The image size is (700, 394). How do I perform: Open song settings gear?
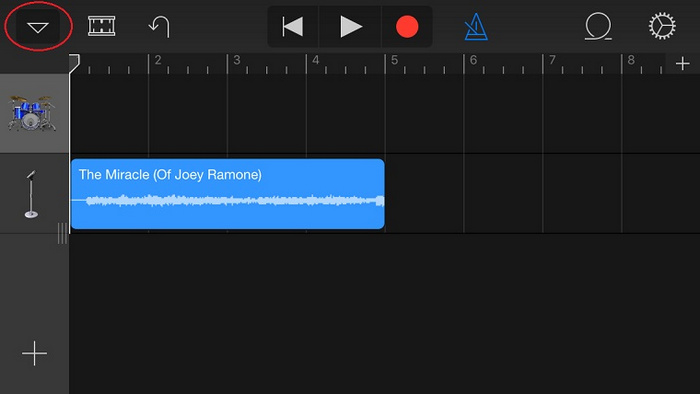coord(662,26)
